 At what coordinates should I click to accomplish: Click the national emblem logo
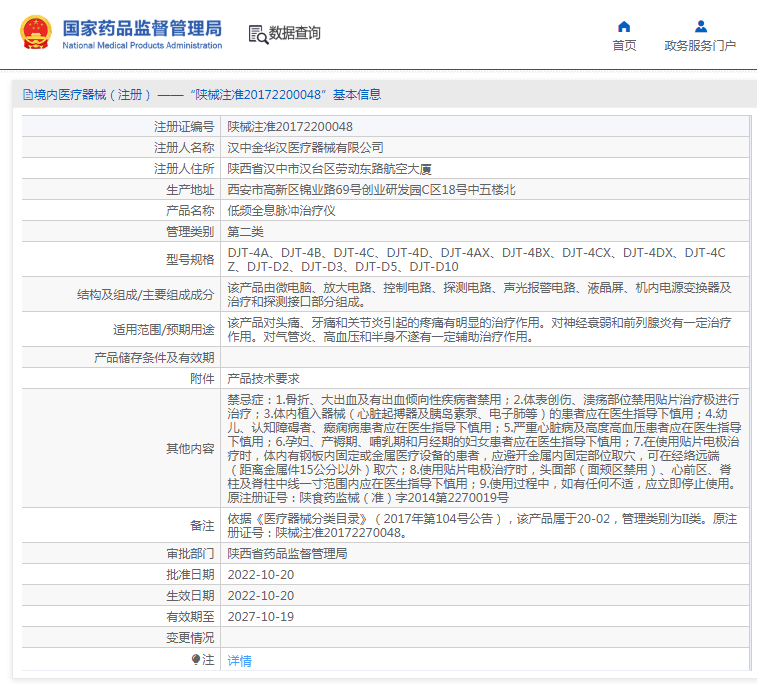pyautogui.click(x=36, y=33)
